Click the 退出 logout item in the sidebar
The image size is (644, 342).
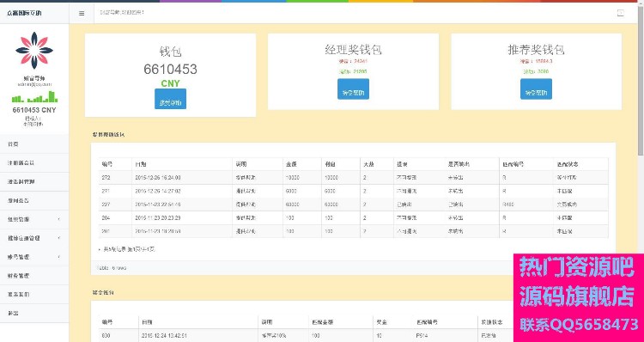coord(34,314)
